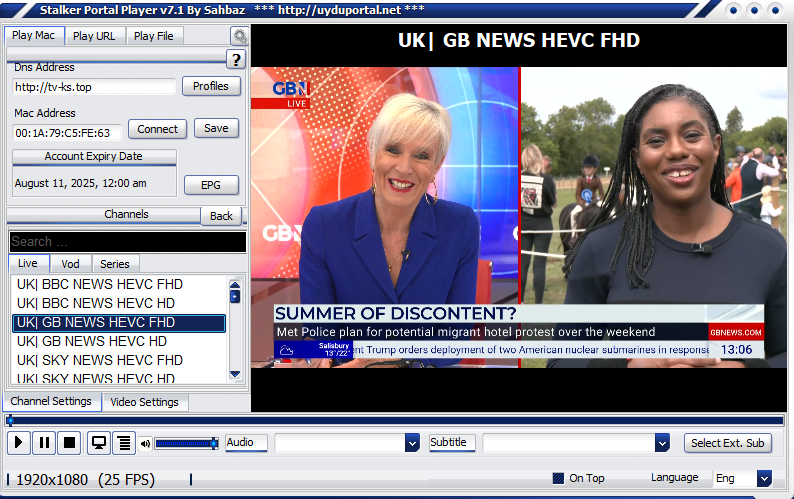Screen dimensions: 794x499
Task: Focus the Mac Address input field
Action: point(67,133)
